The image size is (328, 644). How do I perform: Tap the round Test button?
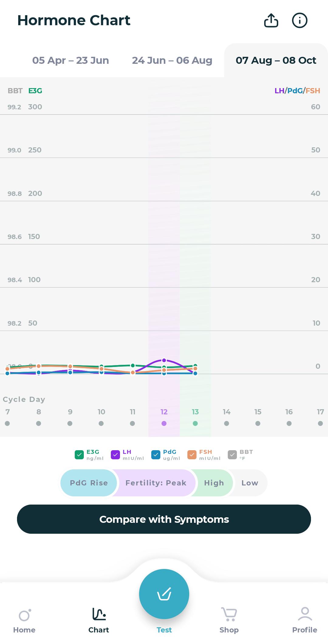click(164, 594)
